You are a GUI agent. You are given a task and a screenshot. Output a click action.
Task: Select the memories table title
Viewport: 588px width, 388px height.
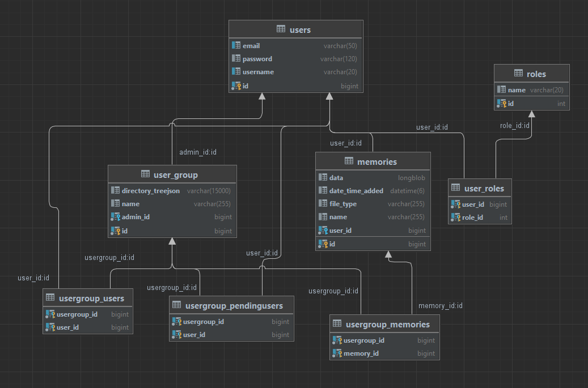tap(377, 161)
